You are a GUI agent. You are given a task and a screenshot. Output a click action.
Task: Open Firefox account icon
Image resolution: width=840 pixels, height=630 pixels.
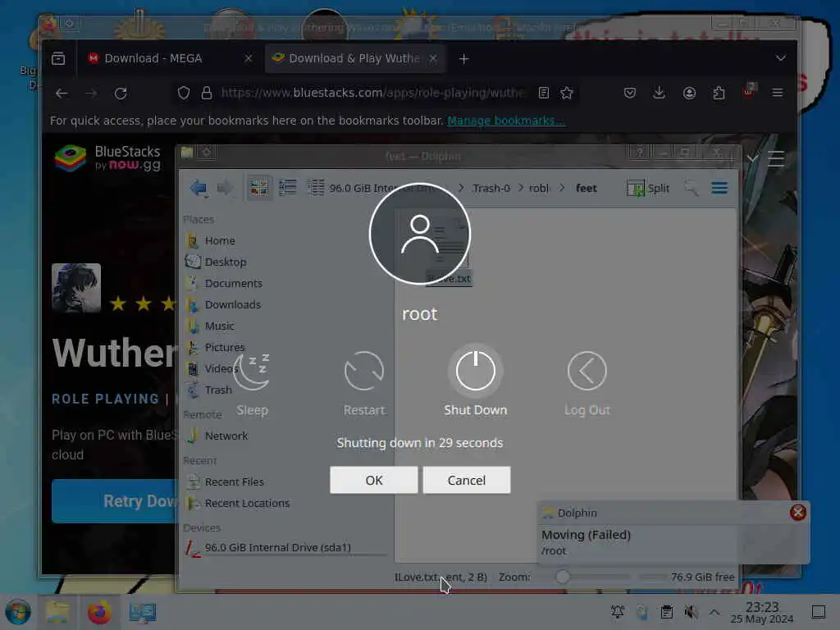click(x=689, y=94)
